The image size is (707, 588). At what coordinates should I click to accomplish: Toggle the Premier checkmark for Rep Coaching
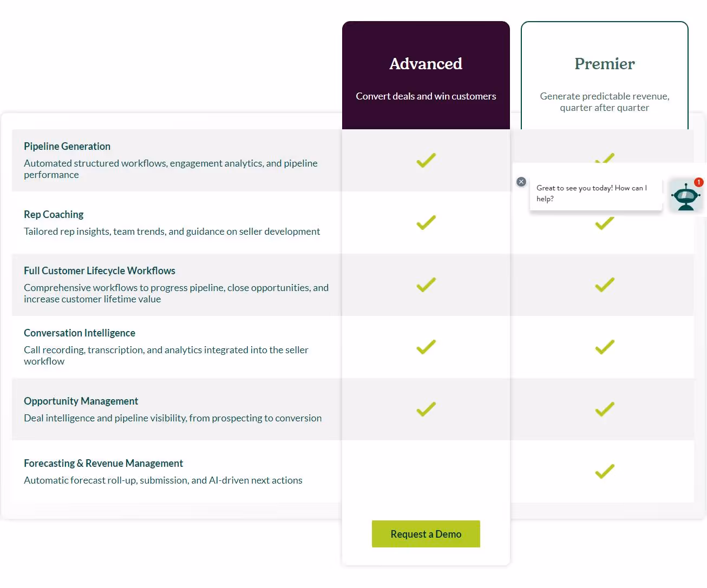click(604, 222)
